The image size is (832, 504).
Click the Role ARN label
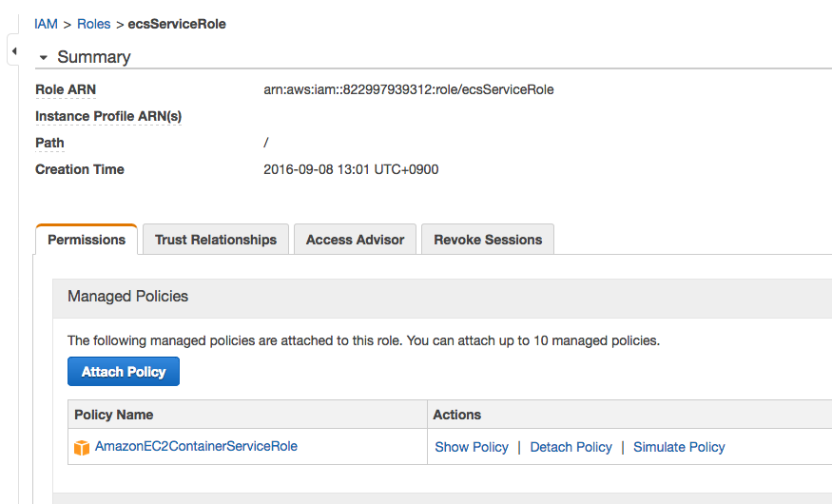pyautogui.click(x=66, y=89)
